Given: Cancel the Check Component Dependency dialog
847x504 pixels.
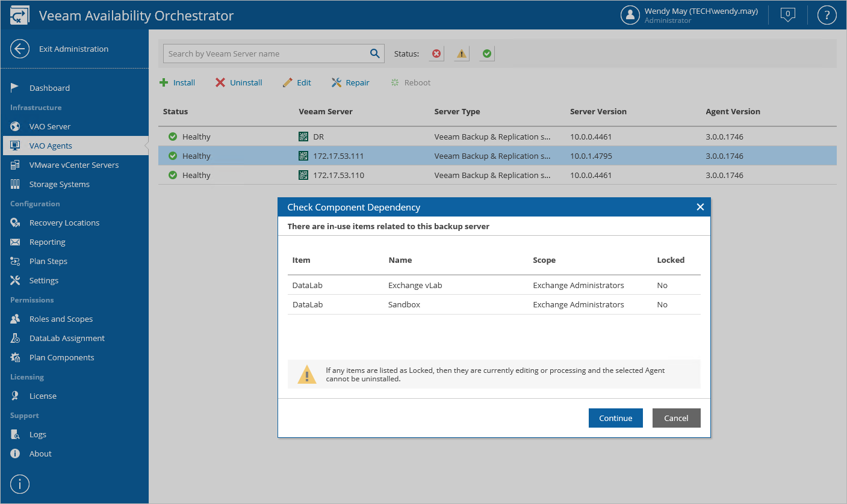Looking at the screenshot, I should pos(676,418).
